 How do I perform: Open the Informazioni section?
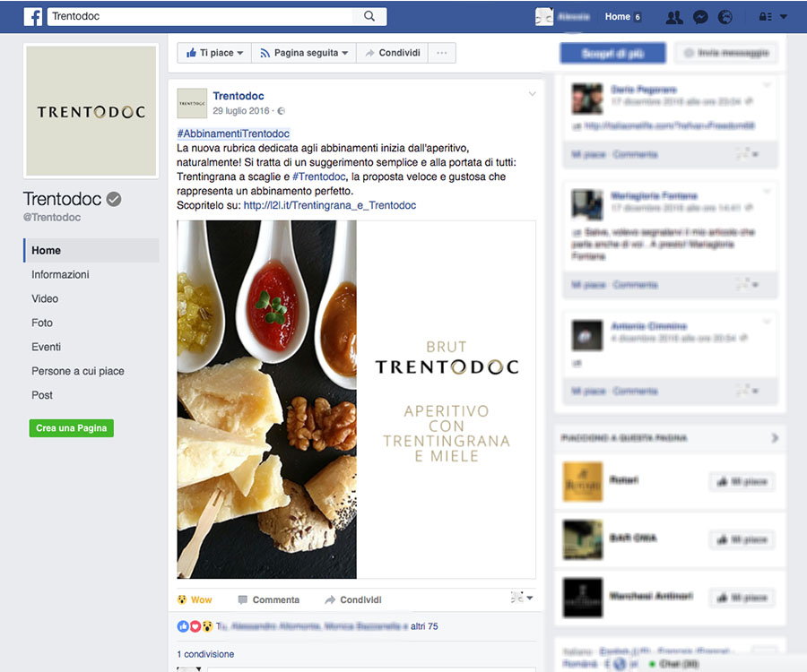pos(60,274)
